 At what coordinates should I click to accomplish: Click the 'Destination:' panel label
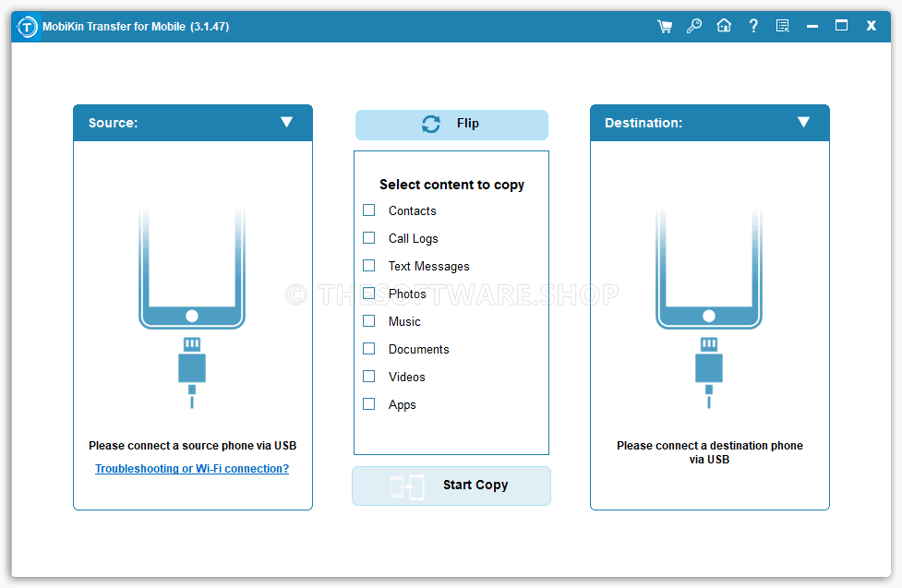(643, 123)
